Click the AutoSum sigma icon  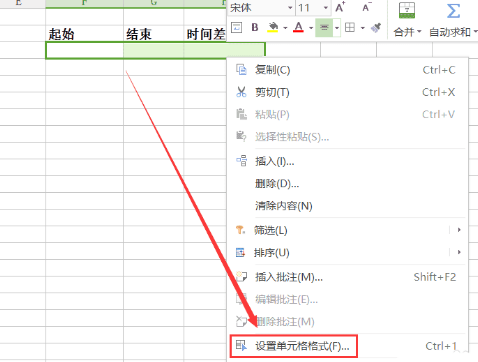pos(453,11)
